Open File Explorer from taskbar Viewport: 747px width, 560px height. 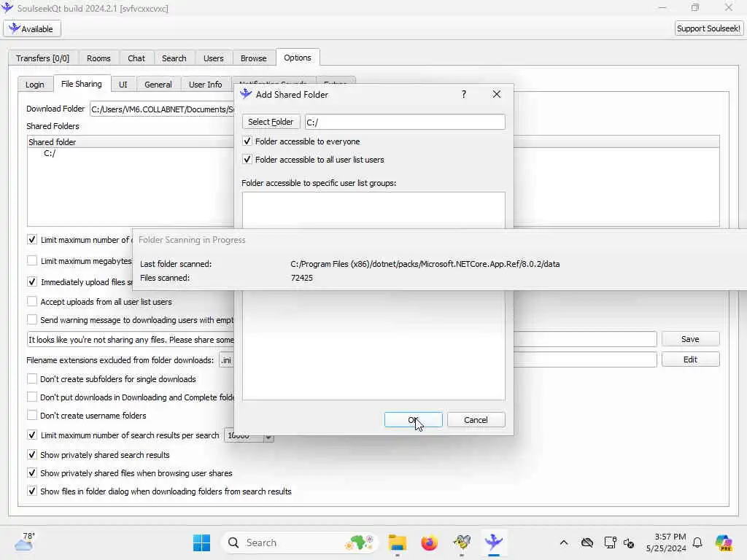[x=397, y=542]
